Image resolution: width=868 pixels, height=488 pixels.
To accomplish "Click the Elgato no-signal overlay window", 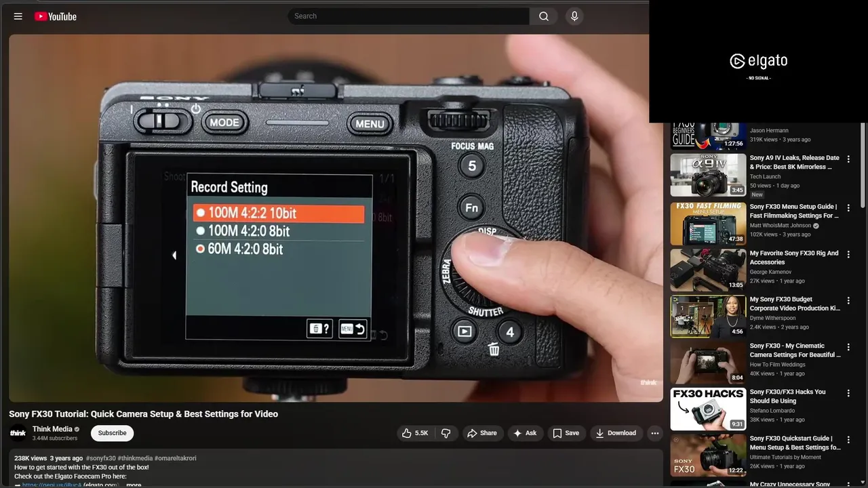I will tap(758, 62).
